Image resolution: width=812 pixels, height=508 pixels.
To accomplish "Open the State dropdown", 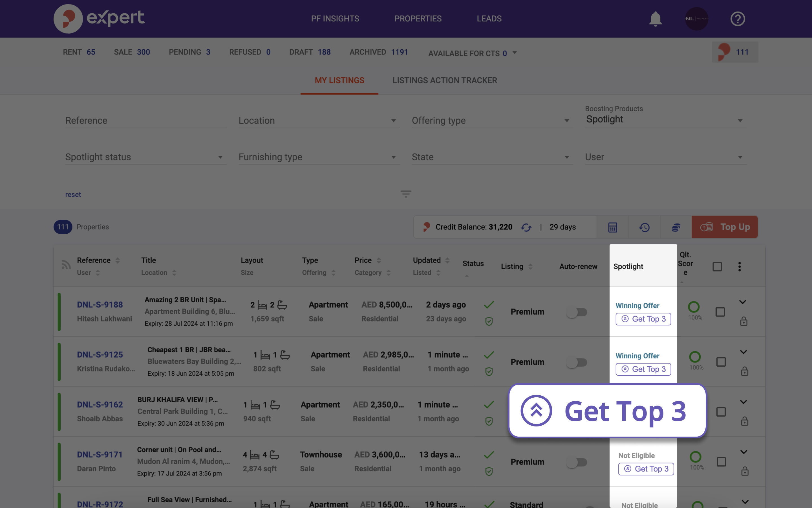I will pos(492,157).
